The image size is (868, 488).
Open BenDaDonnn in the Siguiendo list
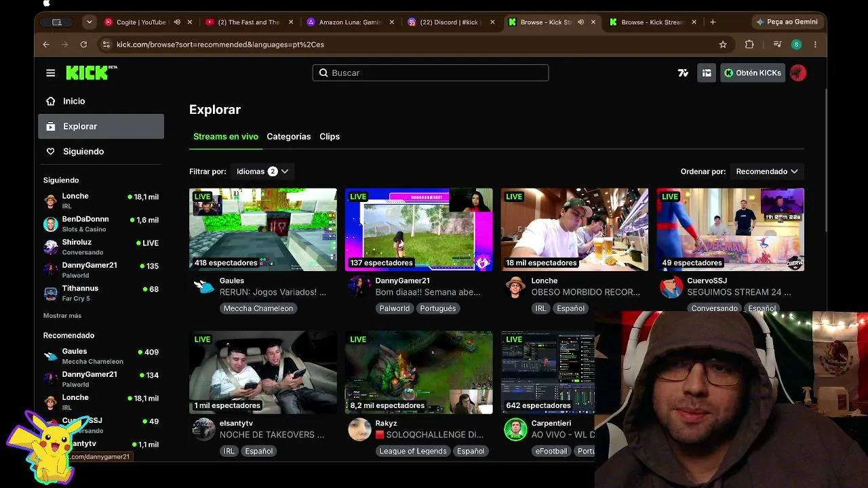(101, 224)
